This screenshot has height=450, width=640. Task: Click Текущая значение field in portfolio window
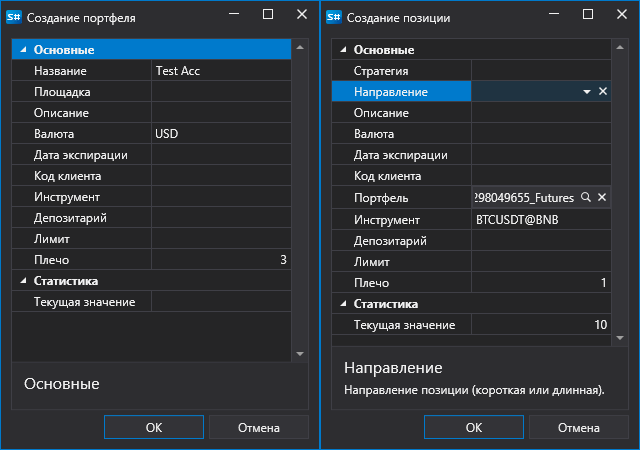[221, 302]
